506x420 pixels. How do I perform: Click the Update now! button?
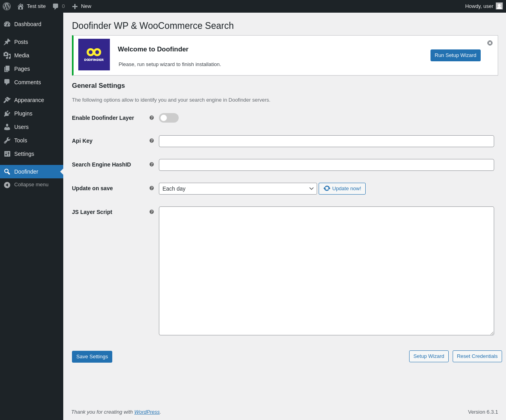click(x=342, y=189)
